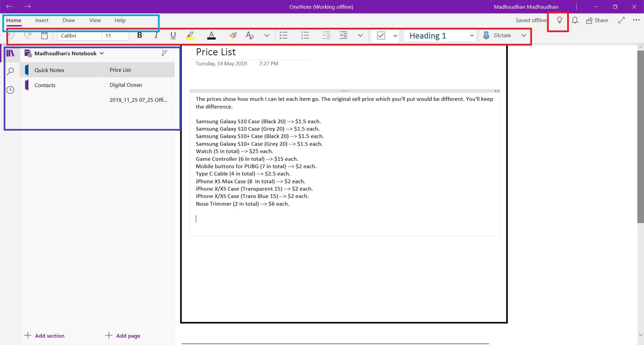Click the clear formatting icon
This screenshot has height=345, width=644.
pos(250,36)
